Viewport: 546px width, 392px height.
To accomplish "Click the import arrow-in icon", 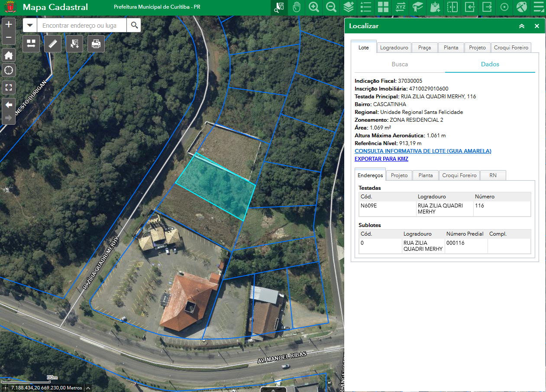I will 470,7.
